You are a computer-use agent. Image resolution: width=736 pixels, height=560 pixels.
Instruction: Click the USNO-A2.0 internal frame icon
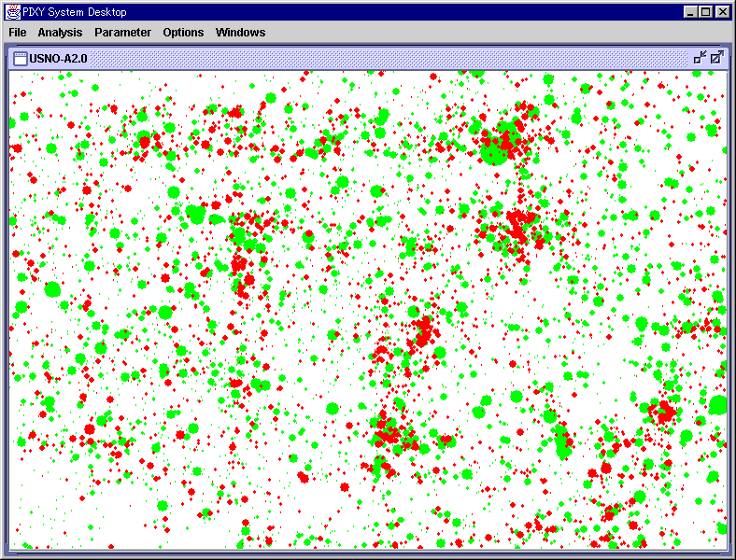tap(21, 59)
